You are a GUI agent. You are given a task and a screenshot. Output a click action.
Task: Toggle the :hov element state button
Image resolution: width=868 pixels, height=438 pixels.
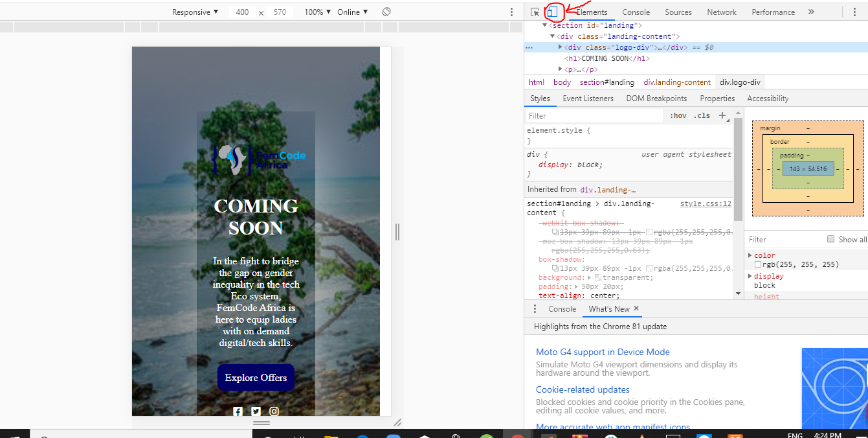coord(678,115)
